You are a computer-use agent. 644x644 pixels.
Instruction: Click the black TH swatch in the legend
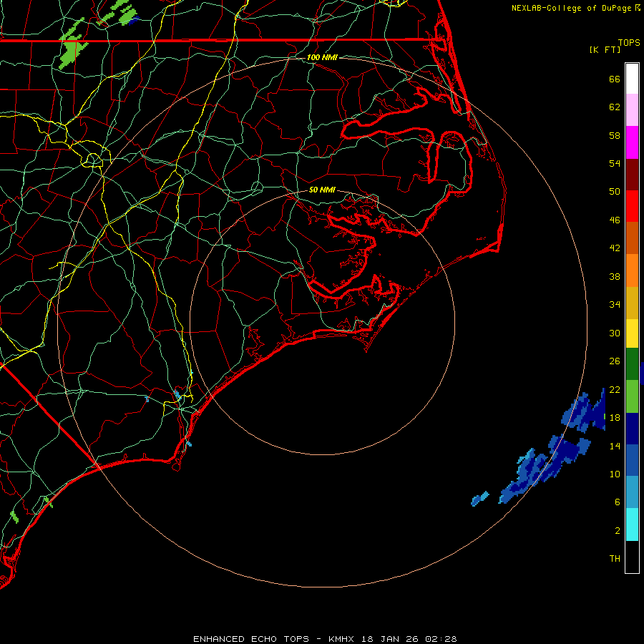[x=632, y=557]
